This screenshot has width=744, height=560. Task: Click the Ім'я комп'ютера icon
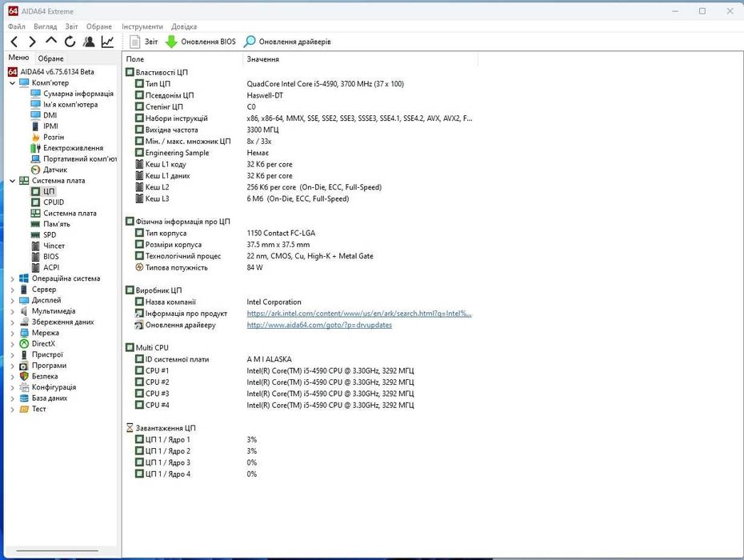35,105
